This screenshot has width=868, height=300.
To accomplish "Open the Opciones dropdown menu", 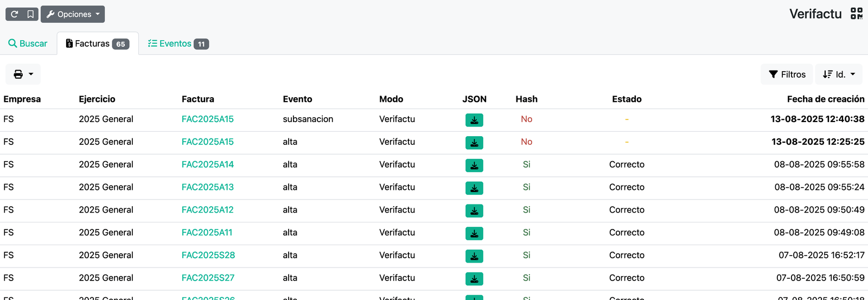I will (73, 14).
